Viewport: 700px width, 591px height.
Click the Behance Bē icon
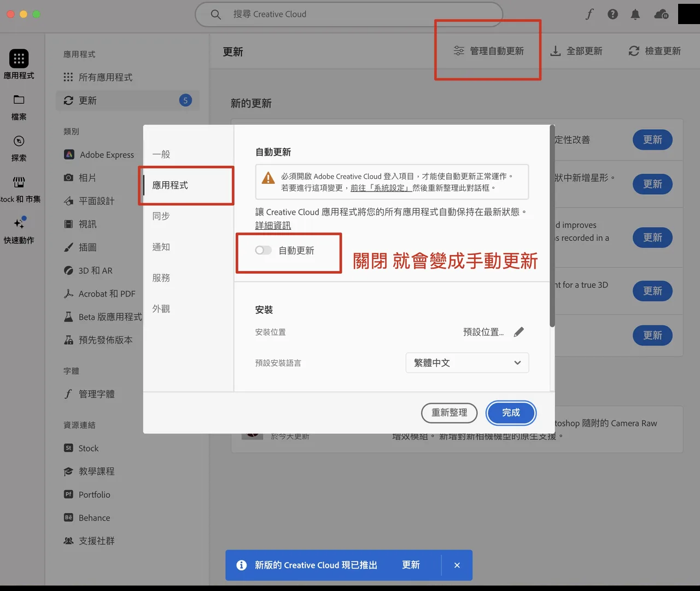(x=68, y=518)
